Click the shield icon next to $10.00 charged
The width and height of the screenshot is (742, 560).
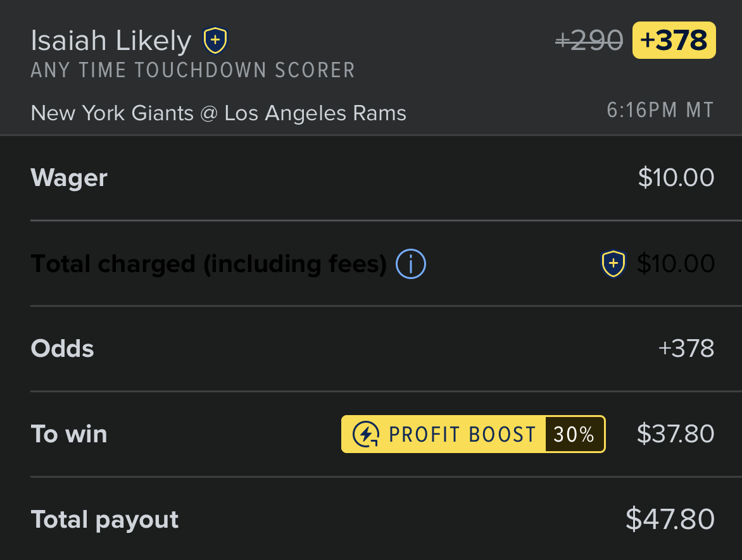pos(613,263)
